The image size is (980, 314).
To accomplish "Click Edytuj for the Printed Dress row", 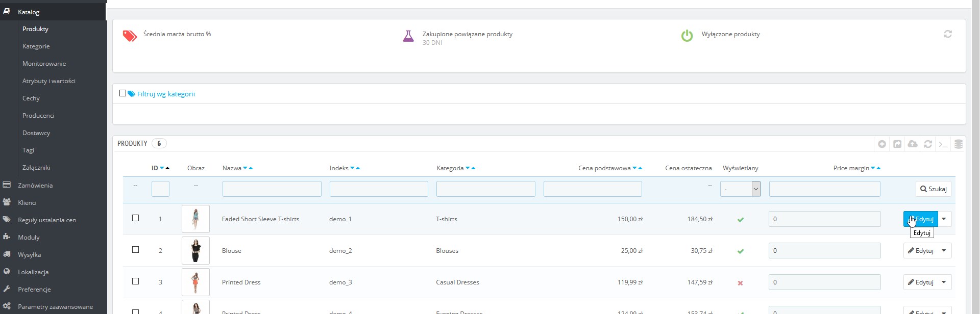I will pos(920,282).
